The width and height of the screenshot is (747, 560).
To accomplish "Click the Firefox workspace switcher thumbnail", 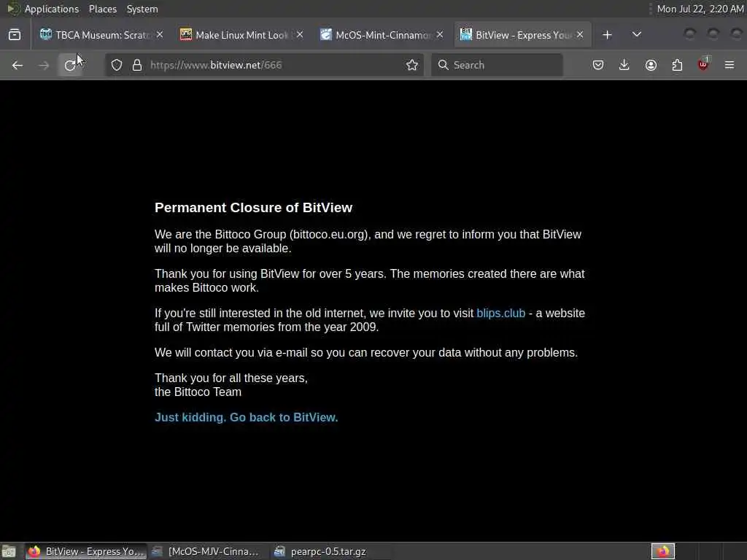I will click(662, 551).
